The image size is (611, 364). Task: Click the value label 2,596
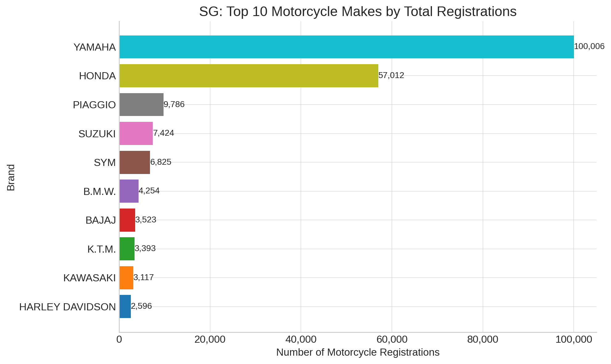click(141, 306)
